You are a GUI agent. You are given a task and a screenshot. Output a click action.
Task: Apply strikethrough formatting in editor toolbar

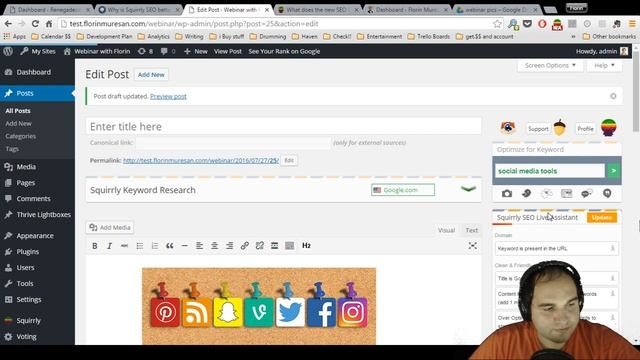point(124,246)
